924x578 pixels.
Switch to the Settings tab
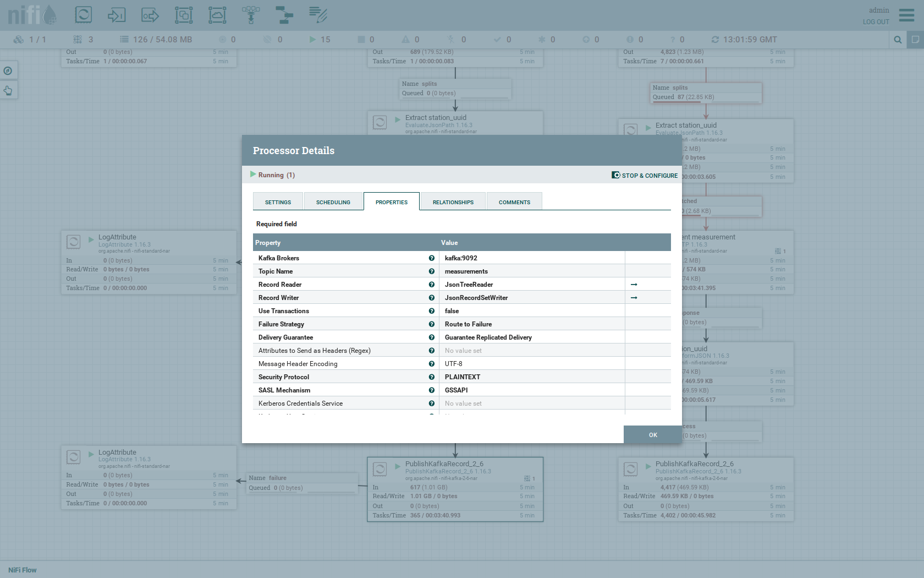[x=278, y=202]
